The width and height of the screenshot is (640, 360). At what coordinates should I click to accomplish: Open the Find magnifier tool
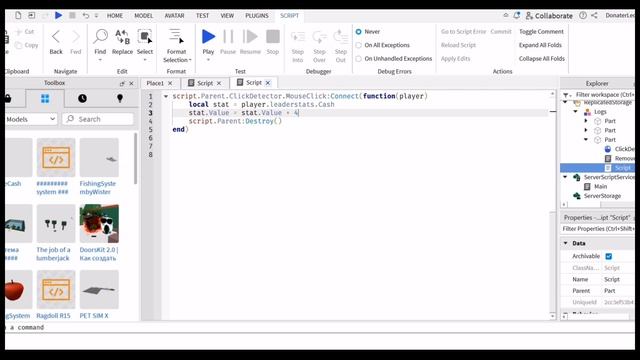tap(100, 36)
